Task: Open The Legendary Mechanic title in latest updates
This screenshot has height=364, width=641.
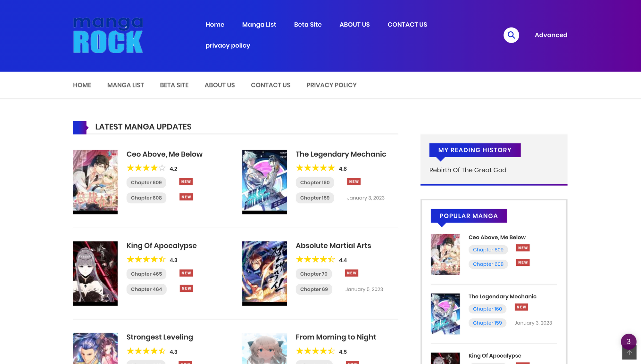Action: click(341, 154)
